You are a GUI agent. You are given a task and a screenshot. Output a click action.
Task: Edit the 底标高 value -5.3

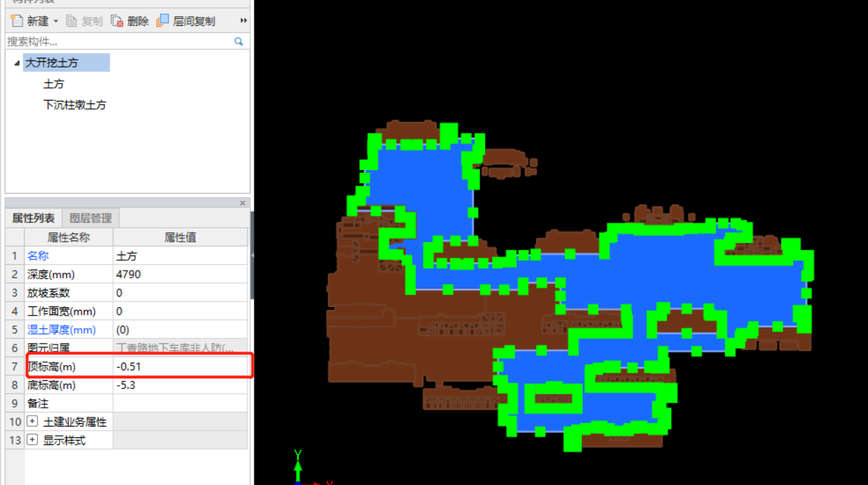point(181,385)
